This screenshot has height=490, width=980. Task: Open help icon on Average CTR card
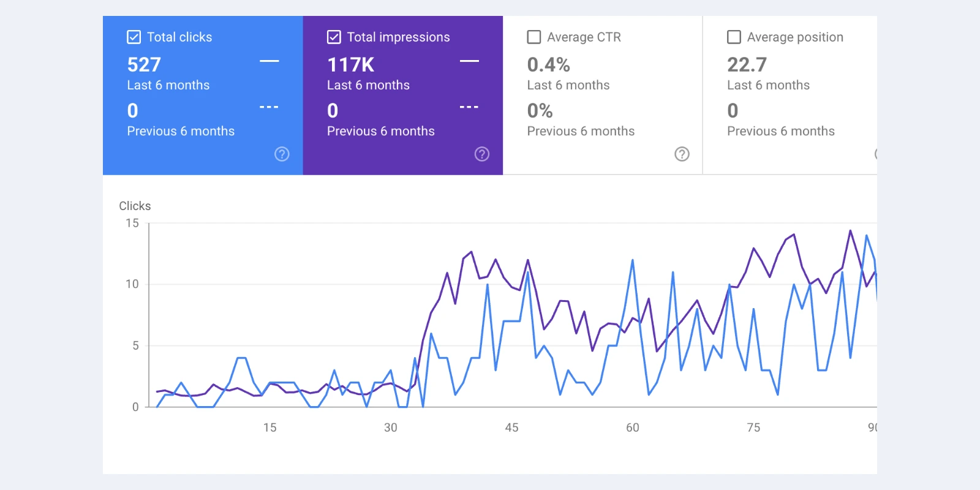682,154
